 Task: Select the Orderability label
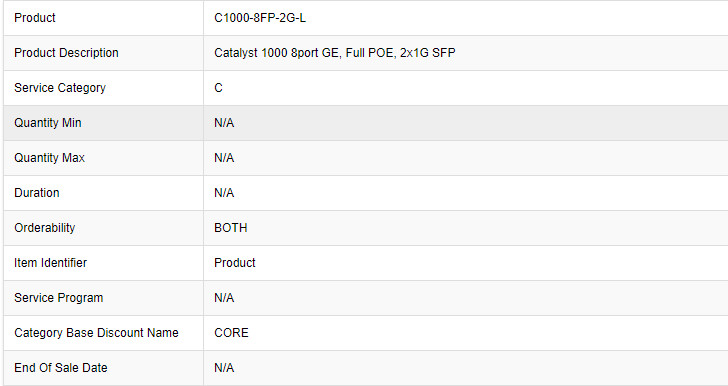point(45,228)
